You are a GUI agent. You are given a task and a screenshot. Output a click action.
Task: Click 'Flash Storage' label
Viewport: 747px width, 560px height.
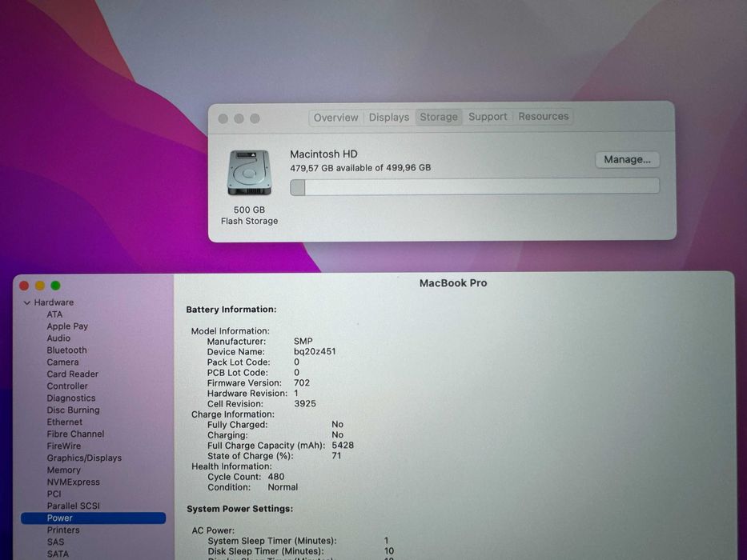(x=249, y=222)
